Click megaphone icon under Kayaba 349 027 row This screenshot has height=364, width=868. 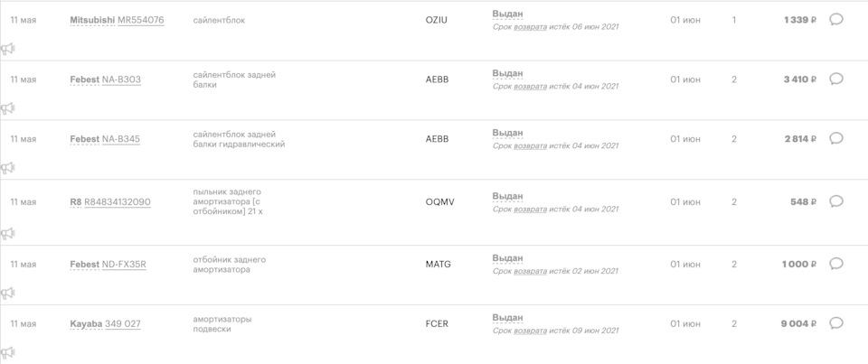(x=8, y=352)
